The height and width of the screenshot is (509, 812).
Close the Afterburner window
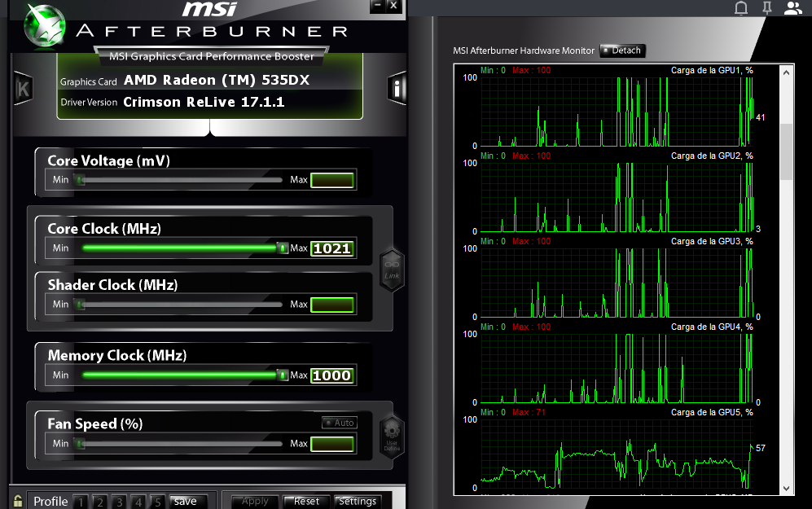[393, 6]
